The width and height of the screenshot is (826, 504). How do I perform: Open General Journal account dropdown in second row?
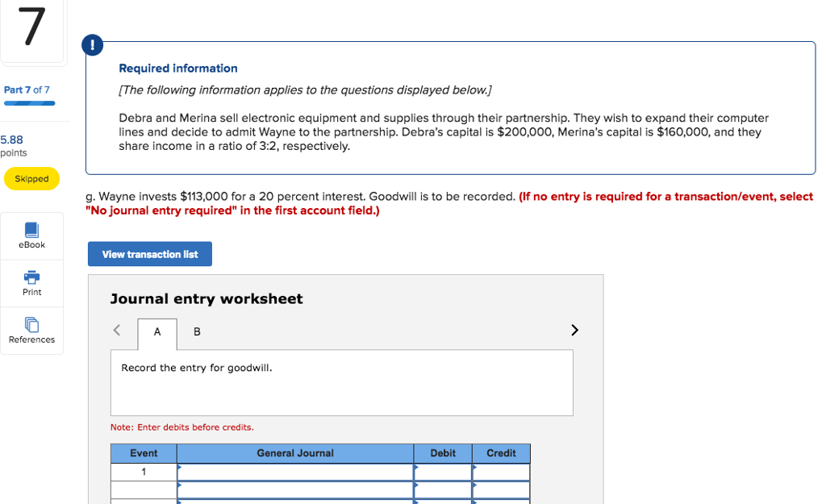[295, 490]
